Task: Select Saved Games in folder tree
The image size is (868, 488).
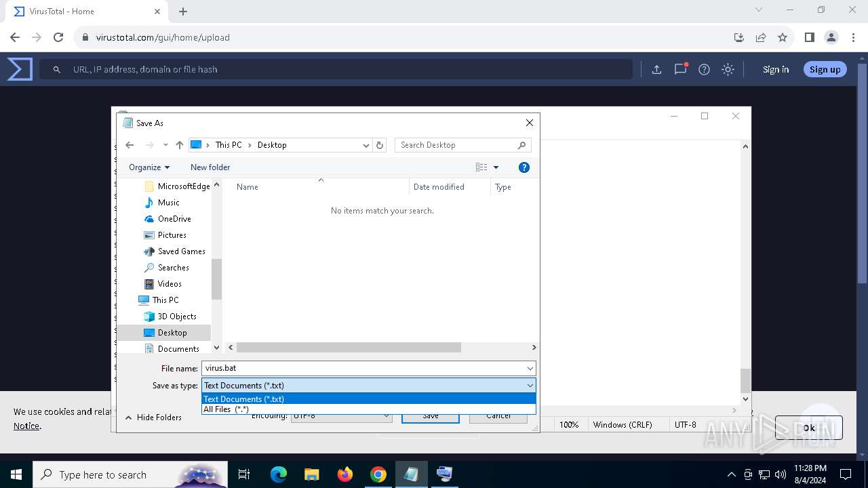Action: (181, 251)
